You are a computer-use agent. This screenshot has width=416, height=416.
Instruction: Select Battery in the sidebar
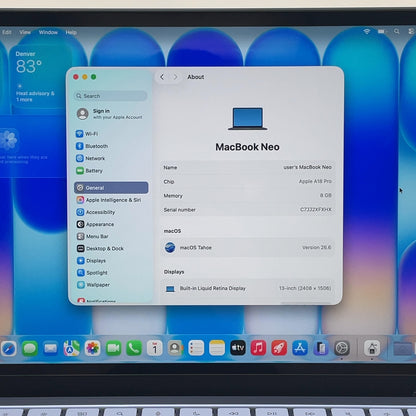point(89,171)
